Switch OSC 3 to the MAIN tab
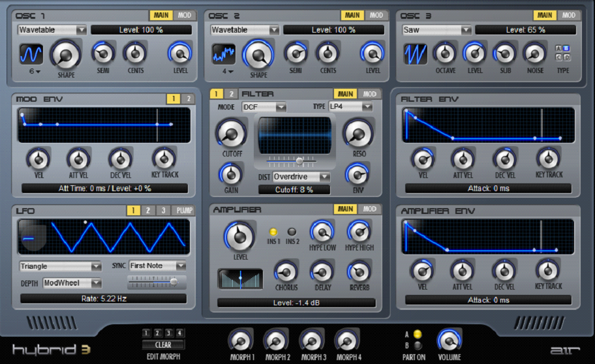Viewport: 595px width, 364px height. click(x=545, y=15)
